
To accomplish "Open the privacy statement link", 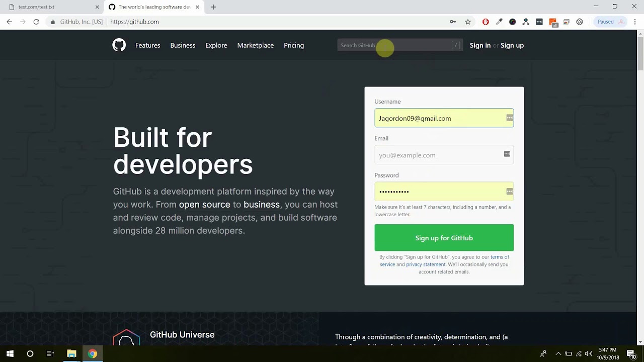I will point(426,264).
